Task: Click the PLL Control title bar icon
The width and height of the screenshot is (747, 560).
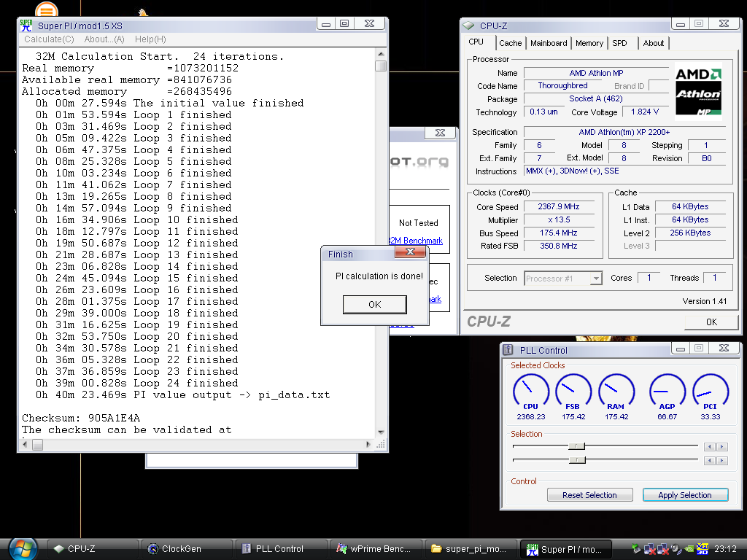Action: tap(508, 350)
